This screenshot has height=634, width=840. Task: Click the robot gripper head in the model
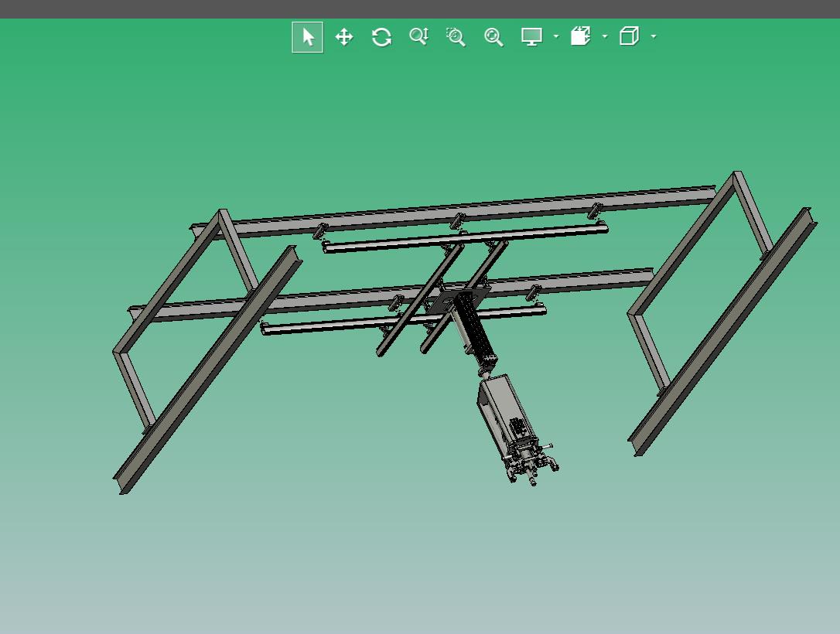pyautogui.click(x=531, y=463)
